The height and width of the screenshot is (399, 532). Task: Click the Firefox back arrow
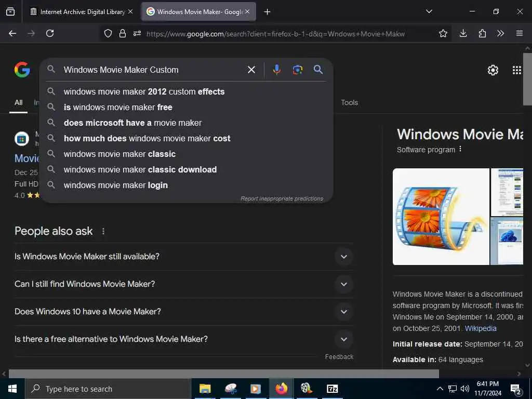click(12, 33)
